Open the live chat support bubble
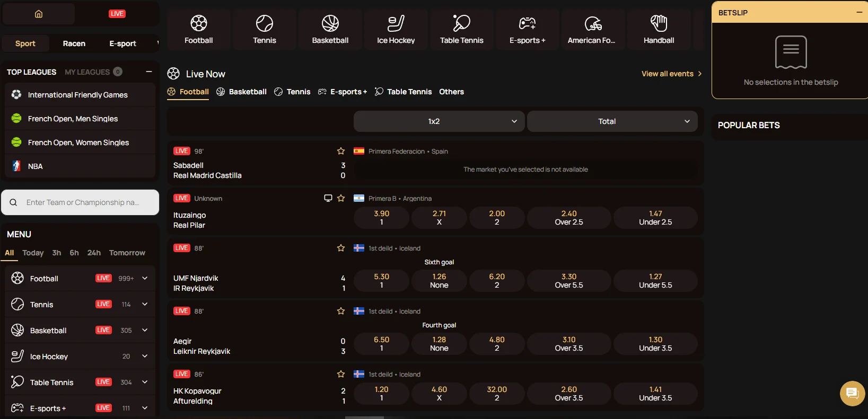 [x=852, y=393]
